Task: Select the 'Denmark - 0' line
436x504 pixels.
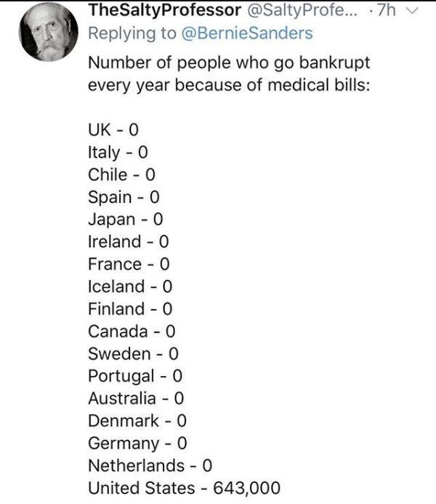Action: 137,421
